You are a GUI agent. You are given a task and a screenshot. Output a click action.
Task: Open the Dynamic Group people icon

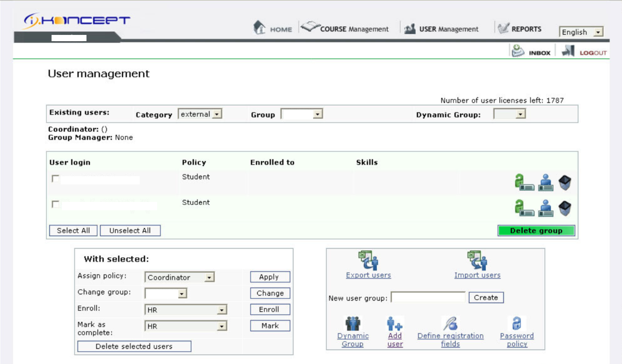[x=353, y=323]
